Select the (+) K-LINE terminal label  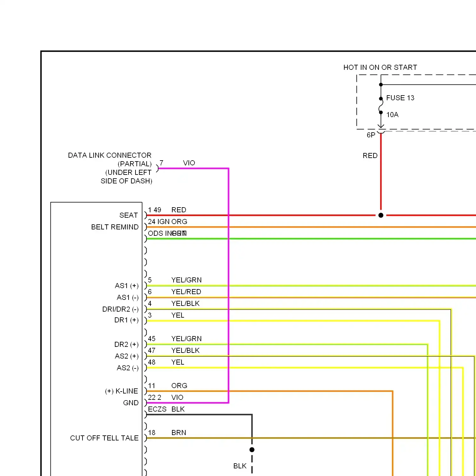(x=122, y=391)
